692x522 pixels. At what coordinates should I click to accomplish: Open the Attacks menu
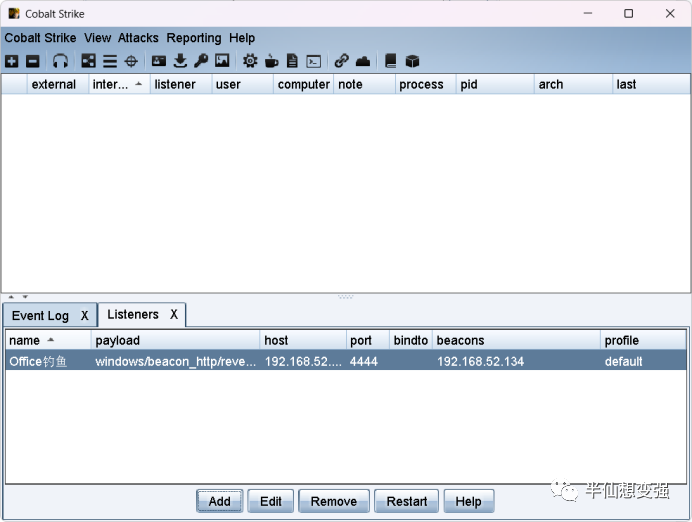pyautogui.click(x=138, y=38)
